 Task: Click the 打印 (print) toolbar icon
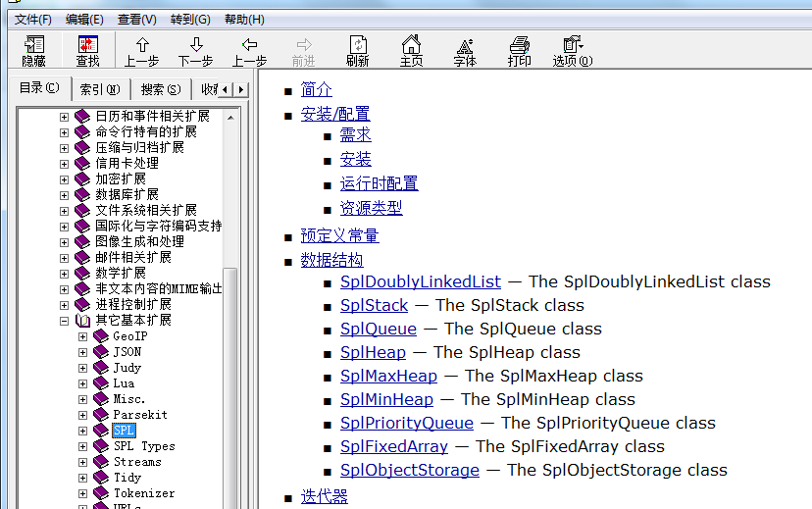tap(520, 44)
